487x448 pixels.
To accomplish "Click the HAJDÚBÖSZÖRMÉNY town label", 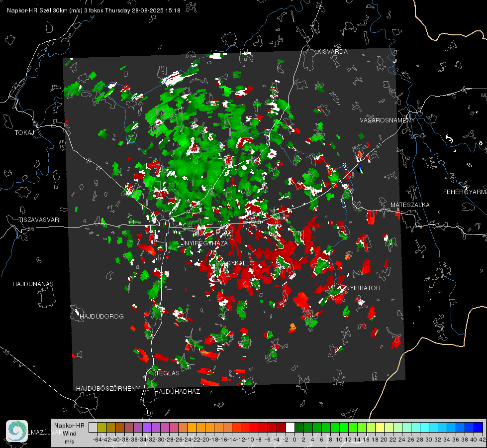I will pos(108,388).
